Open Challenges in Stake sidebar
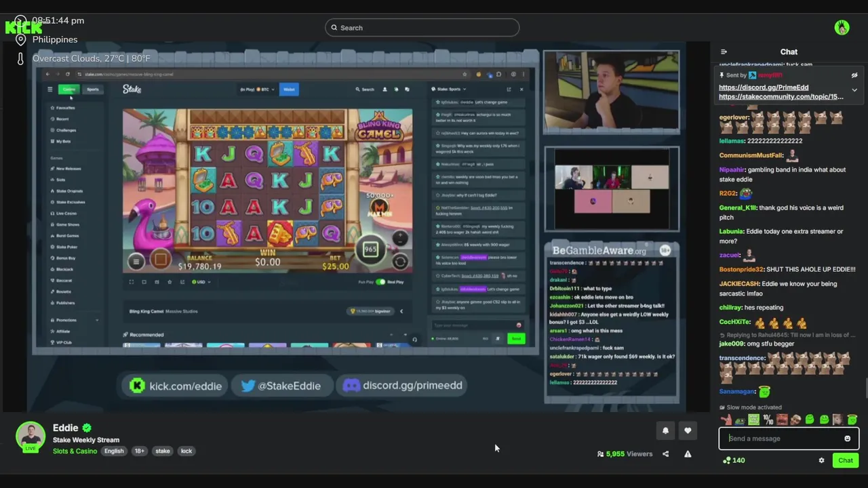 coord(63,130)
